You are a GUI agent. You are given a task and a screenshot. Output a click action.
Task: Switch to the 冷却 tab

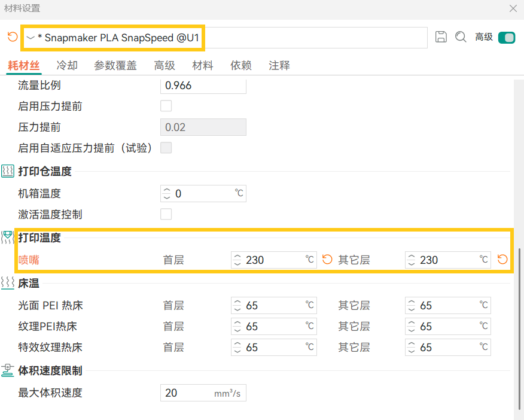pos(67,65)
